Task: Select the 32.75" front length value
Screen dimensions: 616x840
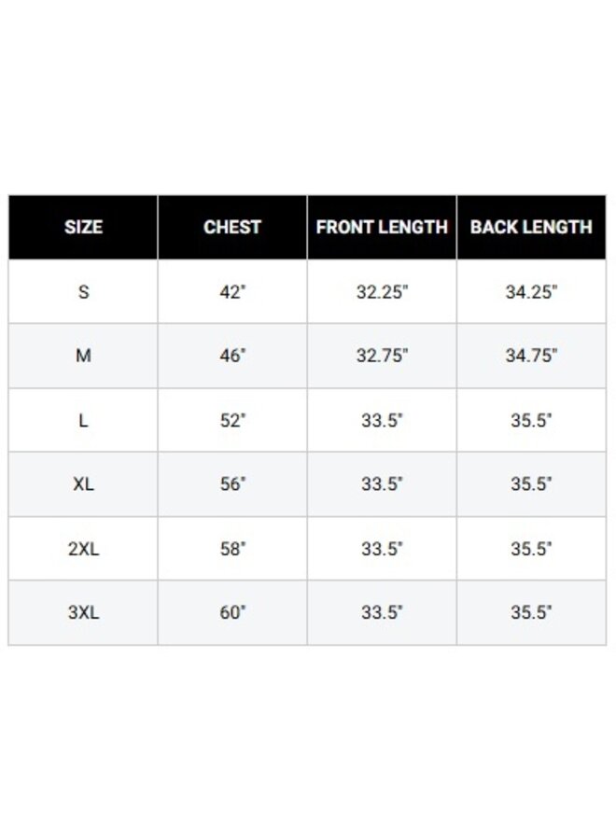Action: (x=382, y=356)
